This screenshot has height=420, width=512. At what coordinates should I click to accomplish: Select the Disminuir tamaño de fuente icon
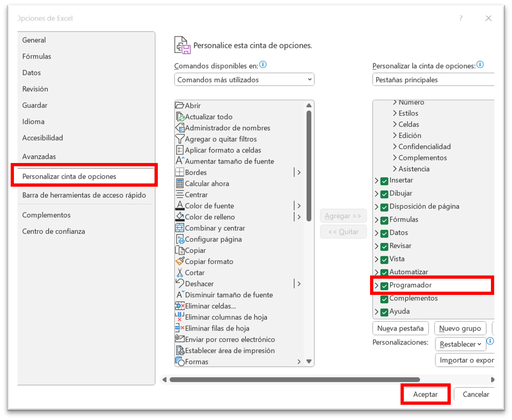(x=180, y=295)
